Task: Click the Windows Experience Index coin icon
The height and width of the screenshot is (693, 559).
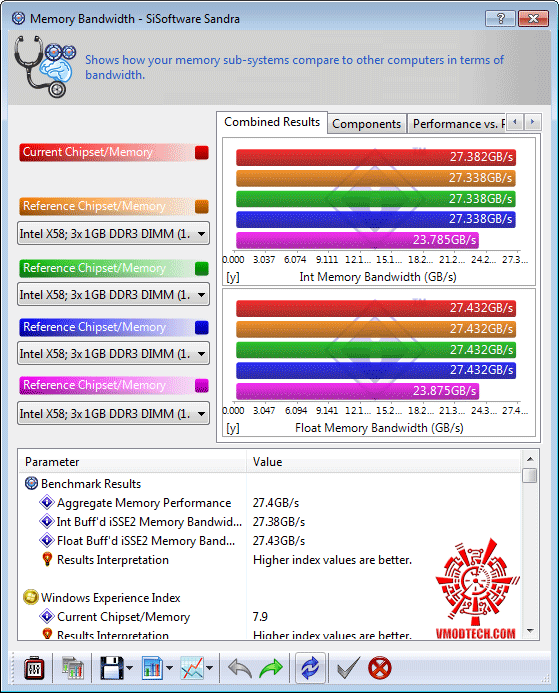Action: (x=31, y=598)
